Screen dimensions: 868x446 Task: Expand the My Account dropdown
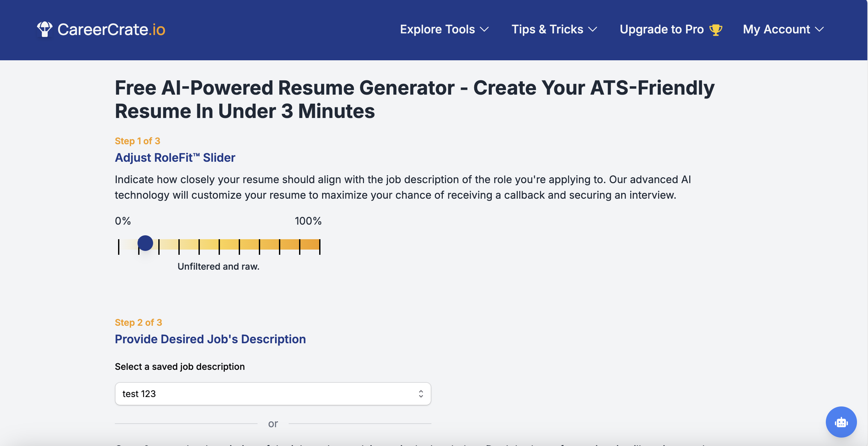(x=776, y=29)
